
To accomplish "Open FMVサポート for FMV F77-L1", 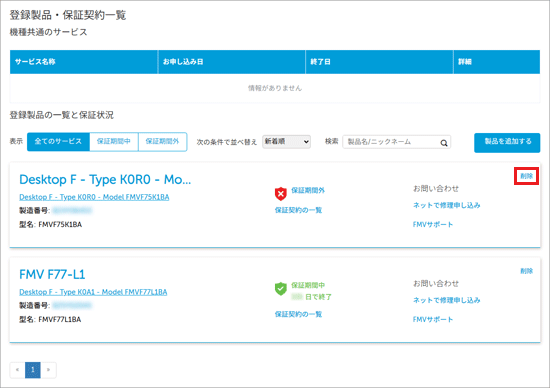I will pyautogui.click(x=433, y=319).
